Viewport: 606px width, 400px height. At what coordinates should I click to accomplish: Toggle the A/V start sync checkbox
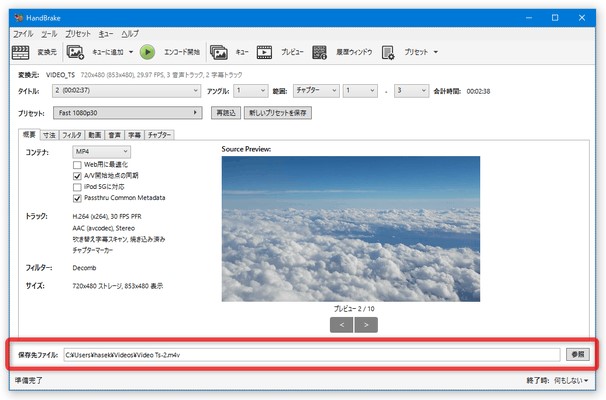pos(78,175)
